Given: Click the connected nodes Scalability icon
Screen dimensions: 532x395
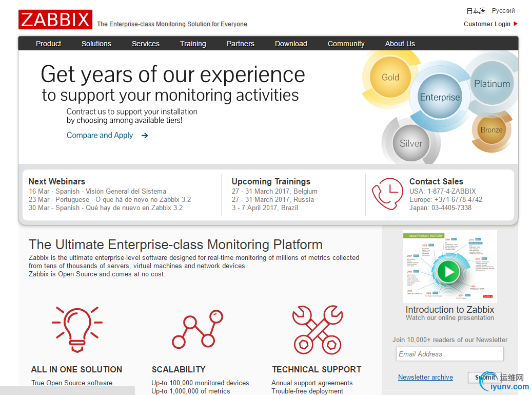Looking at the screenshot, I should (198, 329).
